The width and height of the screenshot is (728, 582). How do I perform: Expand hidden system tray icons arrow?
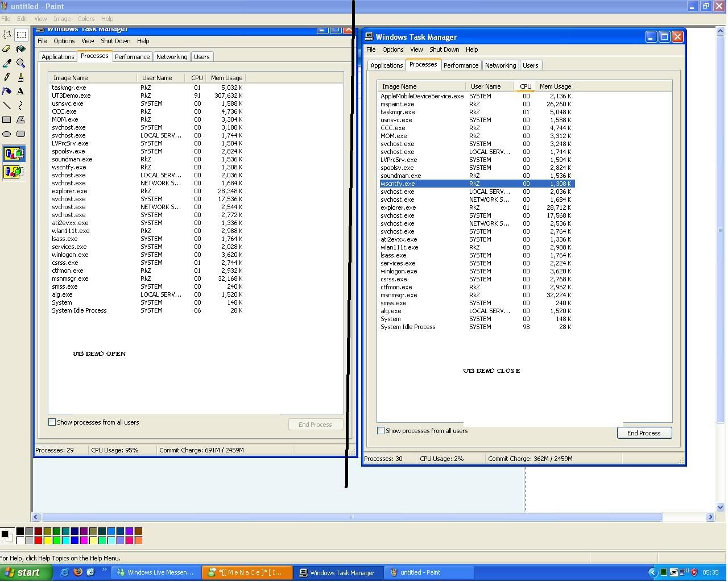coord(652,572)
